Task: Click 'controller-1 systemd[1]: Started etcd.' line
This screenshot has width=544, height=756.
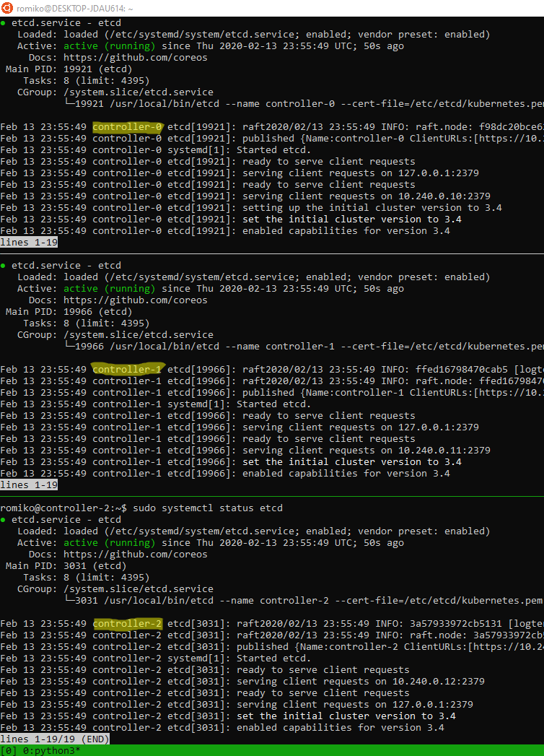Action: pos(156,404)
